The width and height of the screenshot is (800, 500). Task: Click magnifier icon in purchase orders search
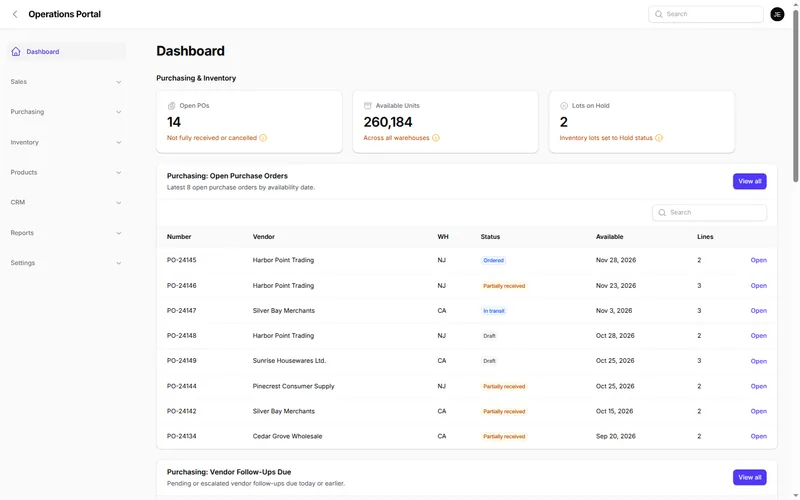pos(662,213)
